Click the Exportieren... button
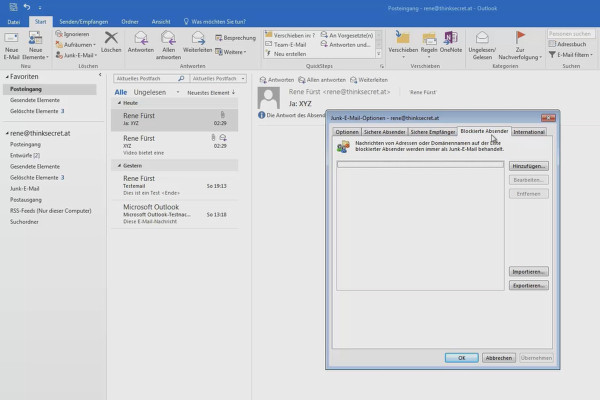600x400 pixels. tap(528, 286)
